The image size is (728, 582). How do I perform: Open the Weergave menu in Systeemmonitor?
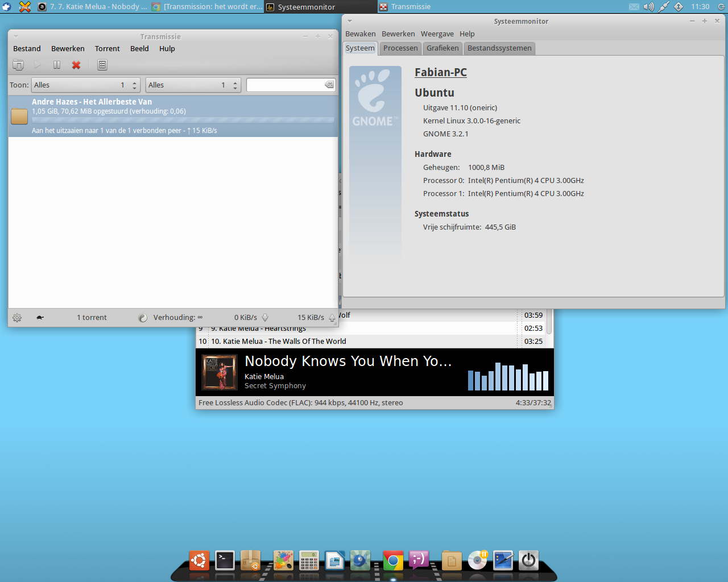[437, 34]
